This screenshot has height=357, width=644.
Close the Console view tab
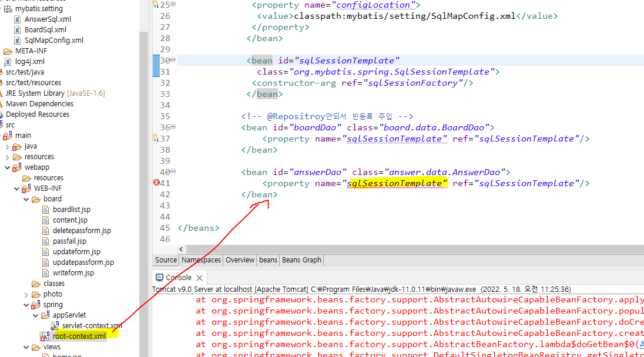coord(200,278)
